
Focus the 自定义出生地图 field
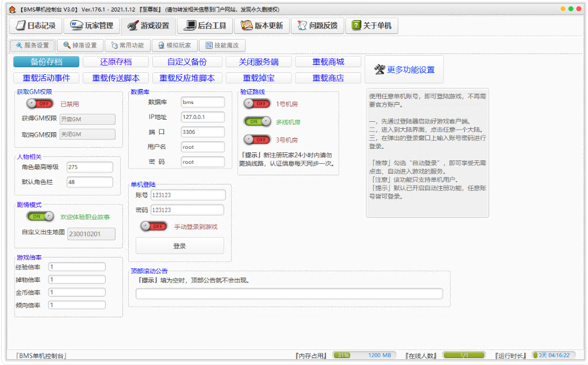[91, 234]
